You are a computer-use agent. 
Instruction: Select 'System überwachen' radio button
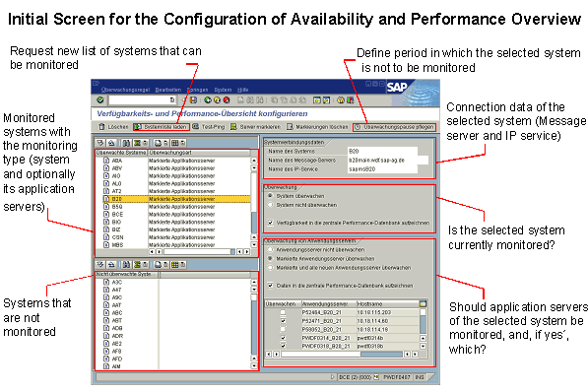270,196
